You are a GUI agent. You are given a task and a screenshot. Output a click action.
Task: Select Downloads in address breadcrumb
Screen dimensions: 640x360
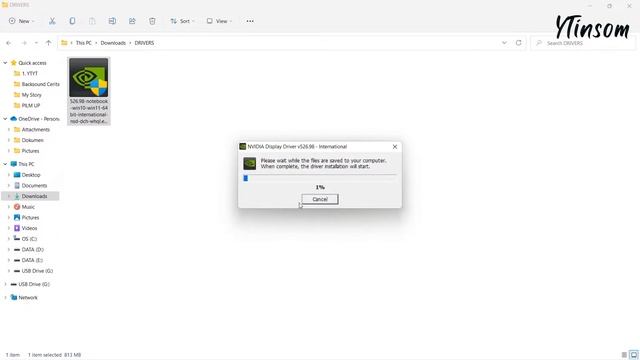113,43
